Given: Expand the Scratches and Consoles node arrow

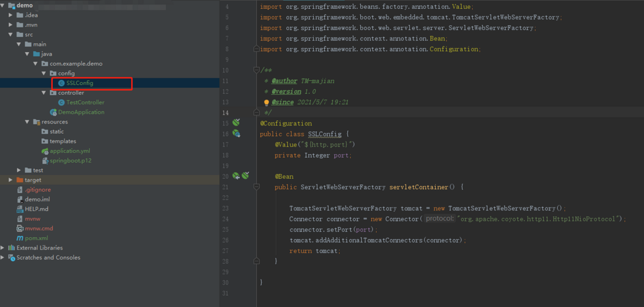Looking at the screenshot, I should coord(3,257).
